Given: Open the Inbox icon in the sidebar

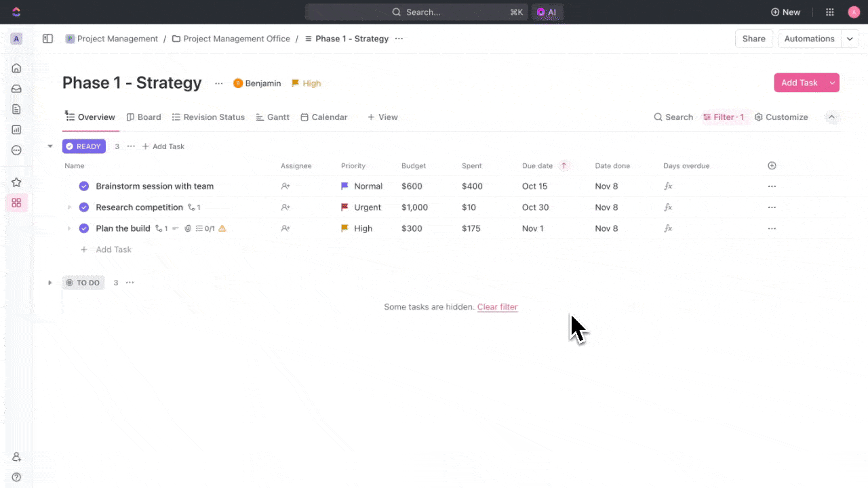Looking at the screenshot, I should (16, 89).
